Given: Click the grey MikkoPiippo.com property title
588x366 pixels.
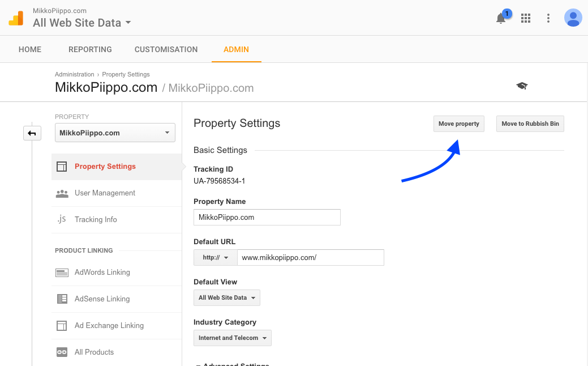Looking at the screenshot, I should click(211, 88).
